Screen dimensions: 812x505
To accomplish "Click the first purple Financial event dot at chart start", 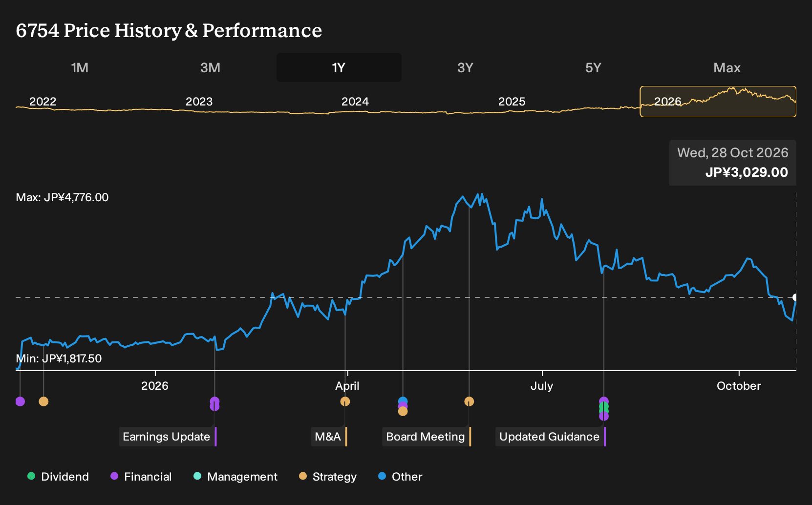I will click(20, 401).
